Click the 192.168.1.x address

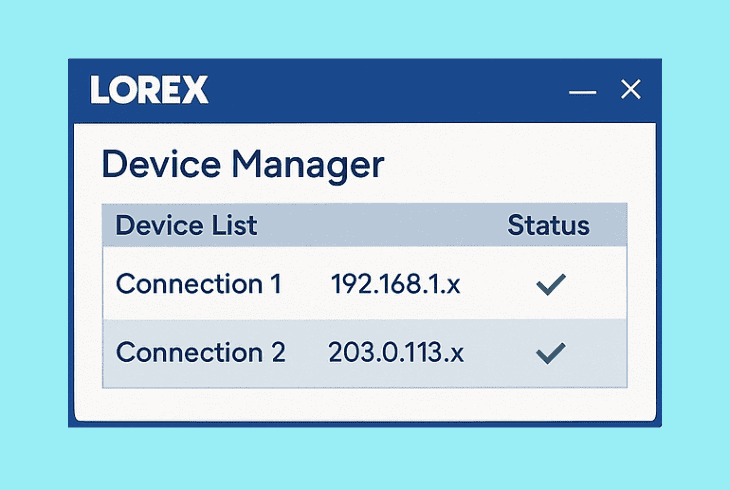point(395,284)
